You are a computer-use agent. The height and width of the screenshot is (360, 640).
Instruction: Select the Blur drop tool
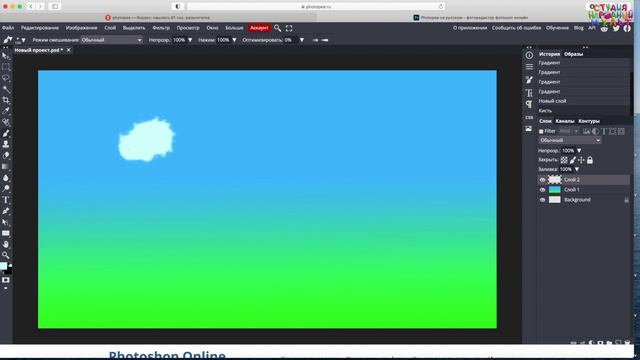pyautogui.click(x=6, y=178)
